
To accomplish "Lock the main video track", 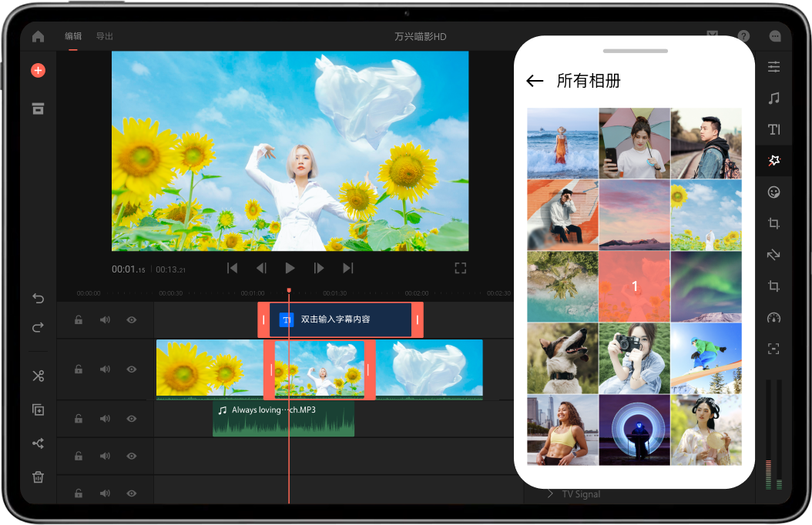I will click(x=78, y=370).
